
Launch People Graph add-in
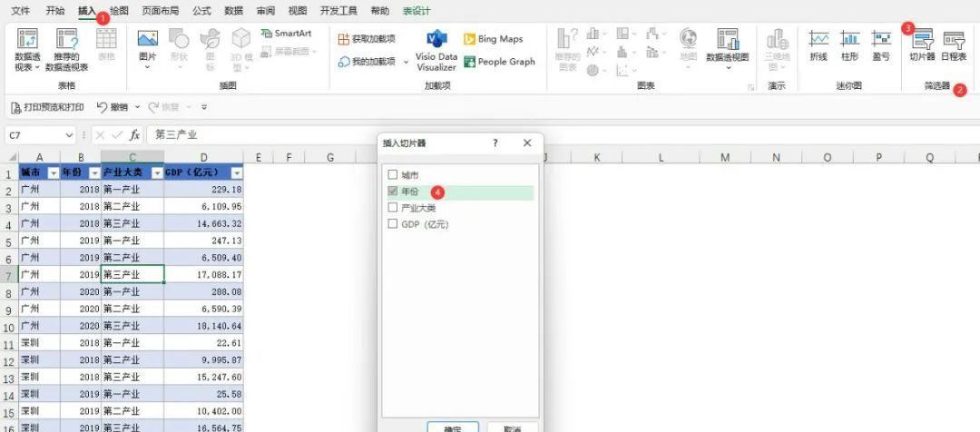tap(499, 62)
